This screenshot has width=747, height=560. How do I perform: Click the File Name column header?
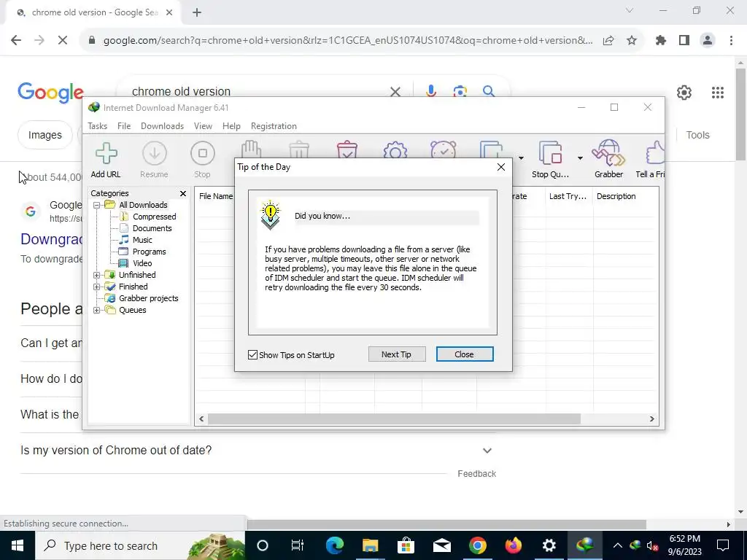click(216, 196)
